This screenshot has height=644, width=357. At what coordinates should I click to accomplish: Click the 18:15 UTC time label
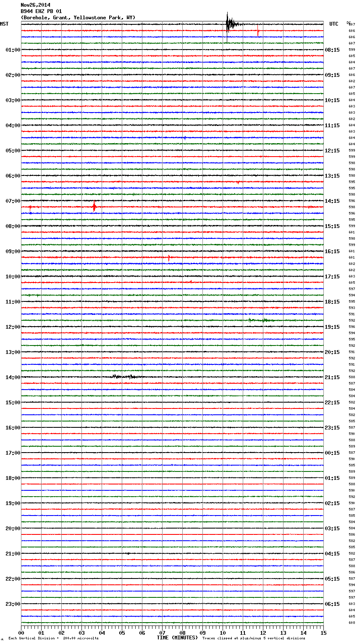tap(332, 302)
